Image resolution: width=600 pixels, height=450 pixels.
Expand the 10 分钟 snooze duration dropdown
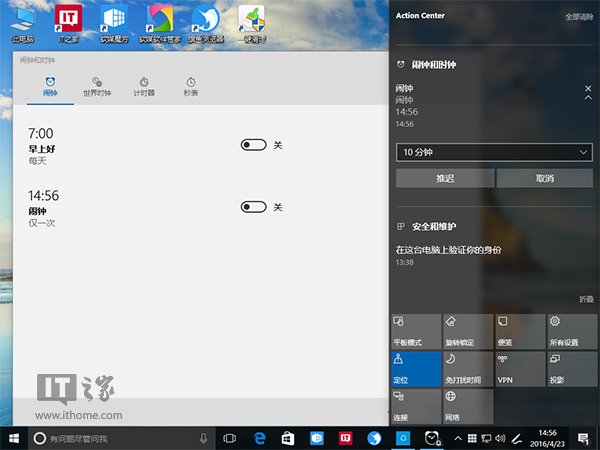coord(494,152)
